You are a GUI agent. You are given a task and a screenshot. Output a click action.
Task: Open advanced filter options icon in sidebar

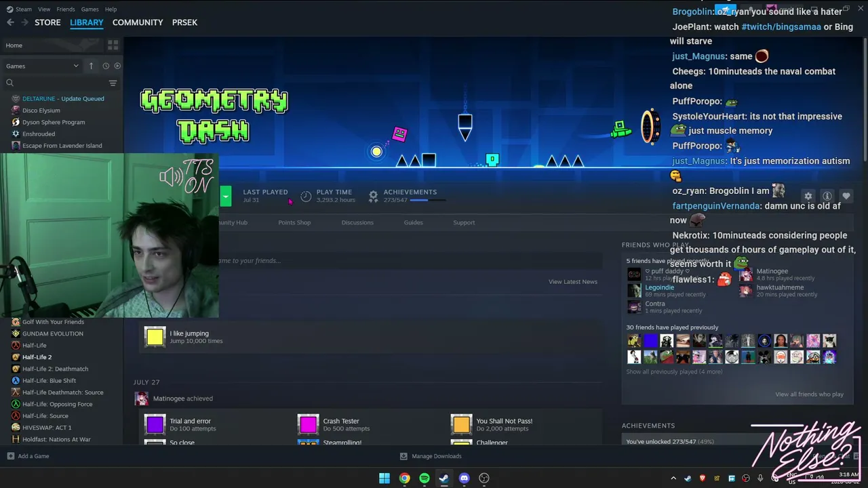pyautogui.click(x=113, y=83)
